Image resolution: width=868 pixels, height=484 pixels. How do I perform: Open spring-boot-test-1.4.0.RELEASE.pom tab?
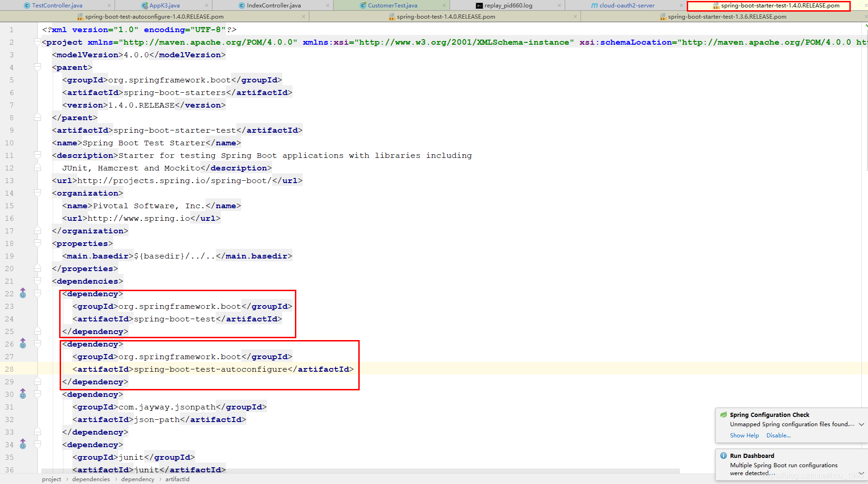pos(446,16)
